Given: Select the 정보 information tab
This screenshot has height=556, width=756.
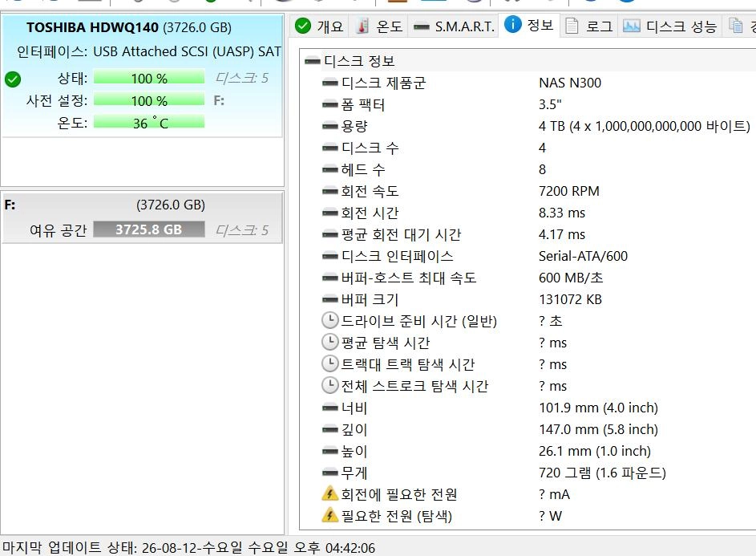Looking at the screenshot, I should click(x=529, y=25).
